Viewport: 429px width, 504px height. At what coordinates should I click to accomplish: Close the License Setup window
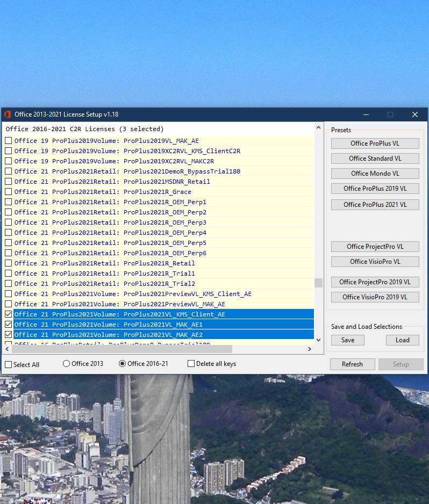(x=414, y=114)
